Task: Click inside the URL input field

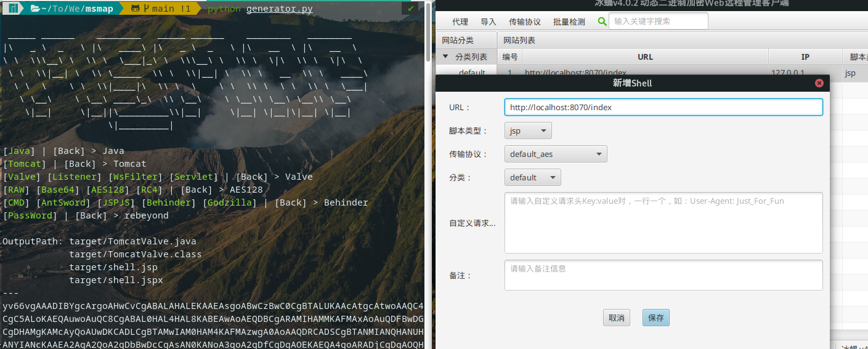Action: click(663, 107)
